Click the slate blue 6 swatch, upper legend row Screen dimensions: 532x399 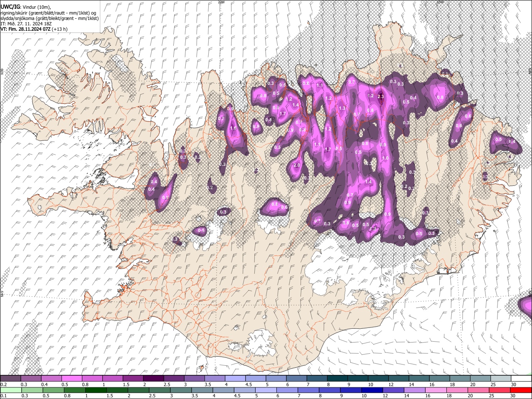coord(297,379)
